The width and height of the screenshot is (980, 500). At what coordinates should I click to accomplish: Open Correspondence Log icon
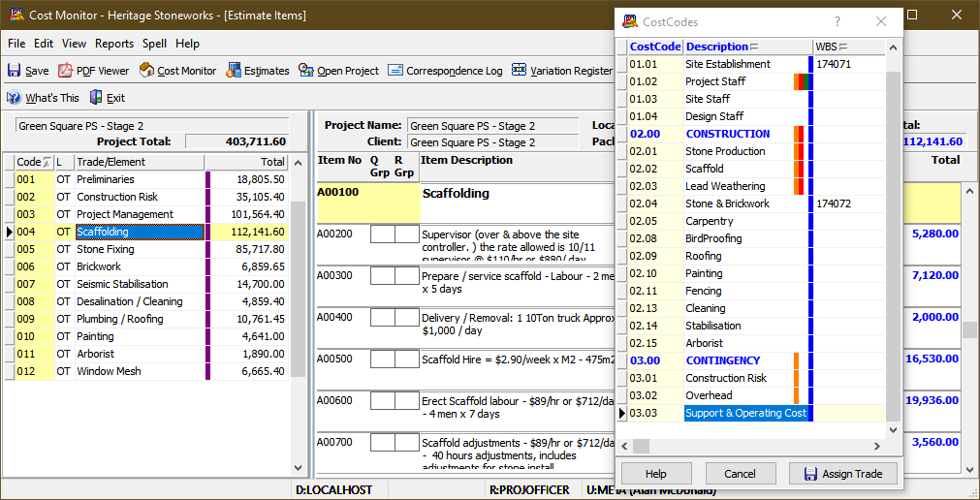[x=395, y=71]
